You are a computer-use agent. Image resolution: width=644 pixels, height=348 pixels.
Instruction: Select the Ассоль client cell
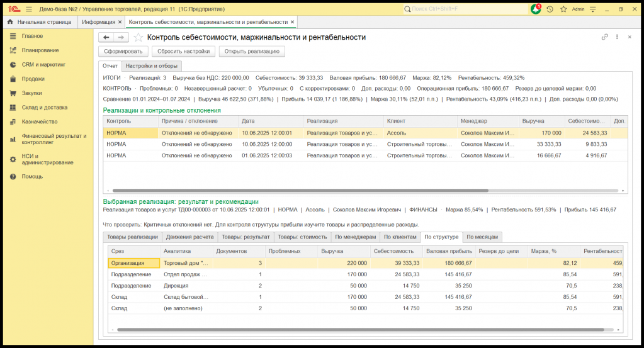pyautogui.click(x=421, y=133)
